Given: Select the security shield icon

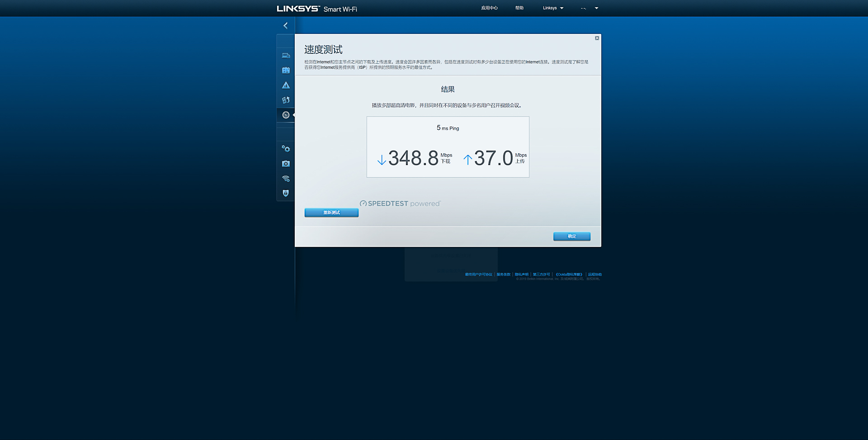Looking at the screenshot, I should coord(285,193).
